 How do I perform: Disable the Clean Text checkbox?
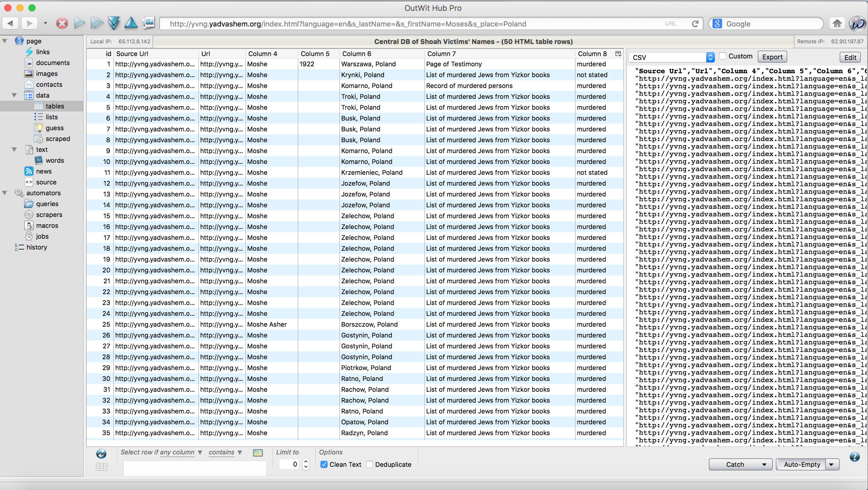[324, 464]
